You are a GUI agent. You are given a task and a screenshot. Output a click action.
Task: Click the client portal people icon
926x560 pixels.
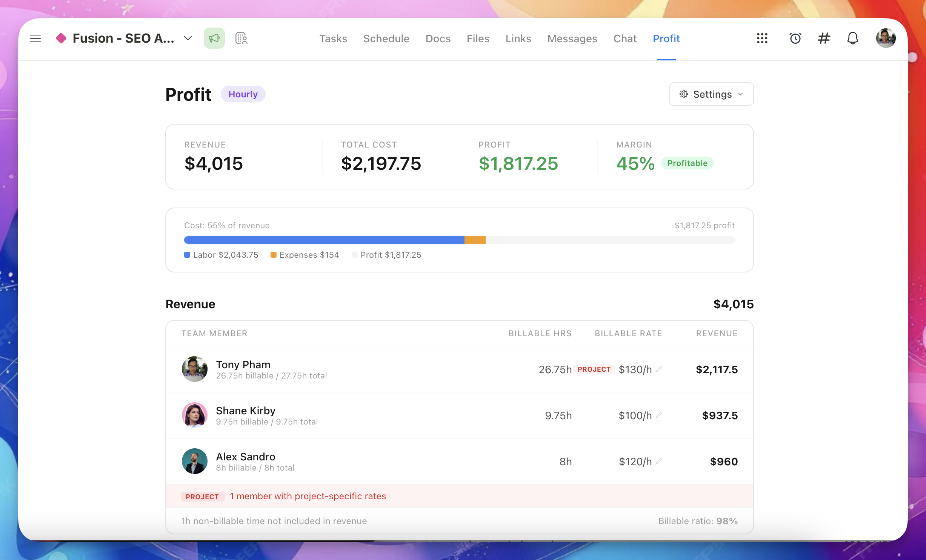[241, 38]
